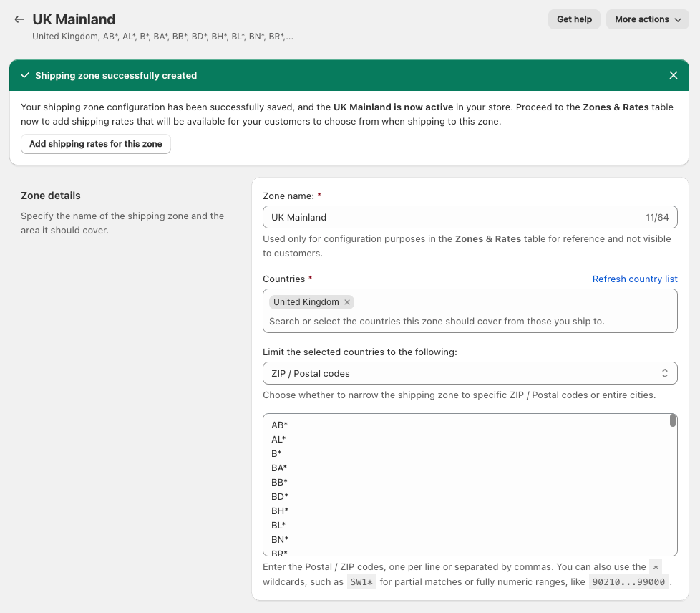Screen dimensions: 700x613
Task: Go back using the left arrow icon
Action: coord(19,19)
